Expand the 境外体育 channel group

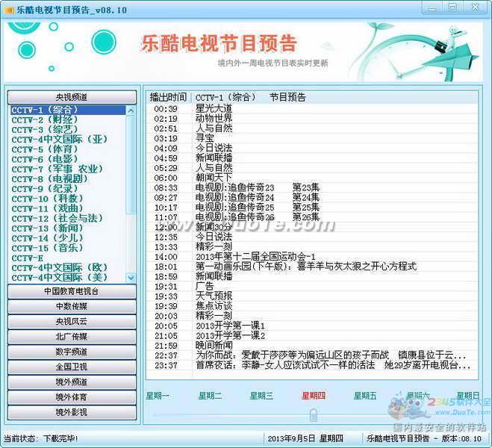[x=72, y=397]
